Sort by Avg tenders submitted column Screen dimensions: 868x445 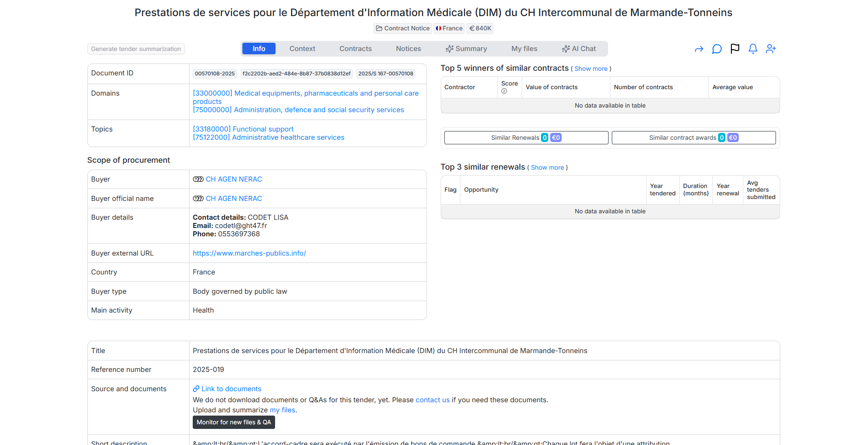[x=761, y=190]
